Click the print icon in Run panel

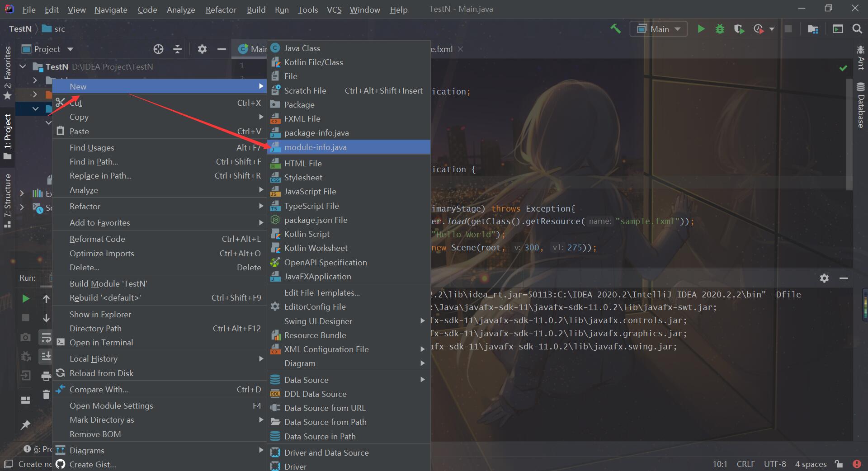click(46, 376)
